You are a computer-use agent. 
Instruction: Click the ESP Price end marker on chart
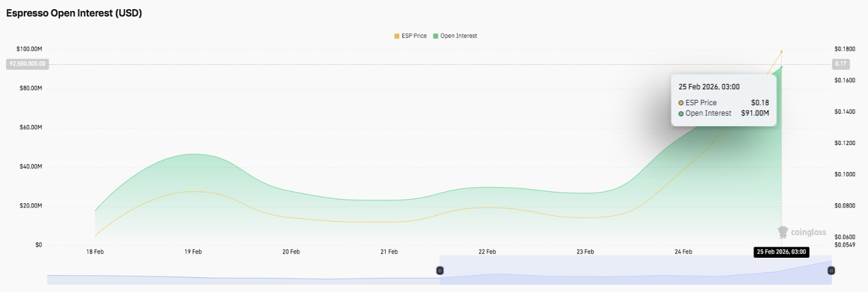pos(781,51)
